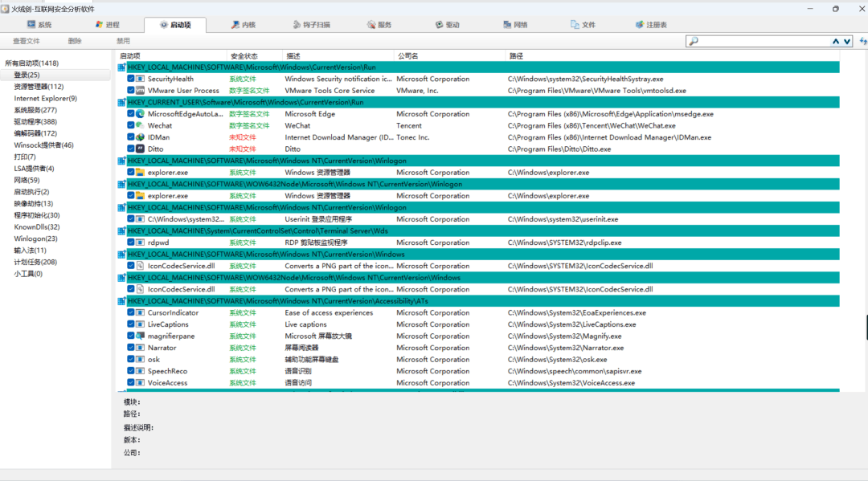868x481 pixels.
Task: Collapse the HKEY_CURRENT_USER Run registry group
Action: coord(121,102)
